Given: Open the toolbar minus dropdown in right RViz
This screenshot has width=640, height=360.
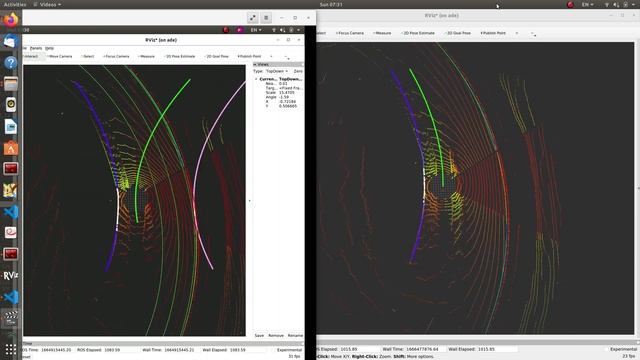Looking at the screenshot, I should point(533,33).
